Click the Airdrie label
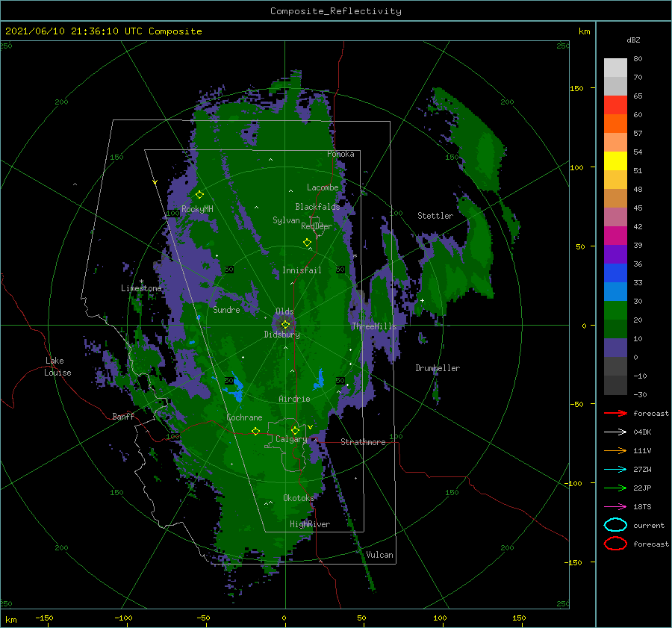Viewport: 672px width, 628px height. 294,399
